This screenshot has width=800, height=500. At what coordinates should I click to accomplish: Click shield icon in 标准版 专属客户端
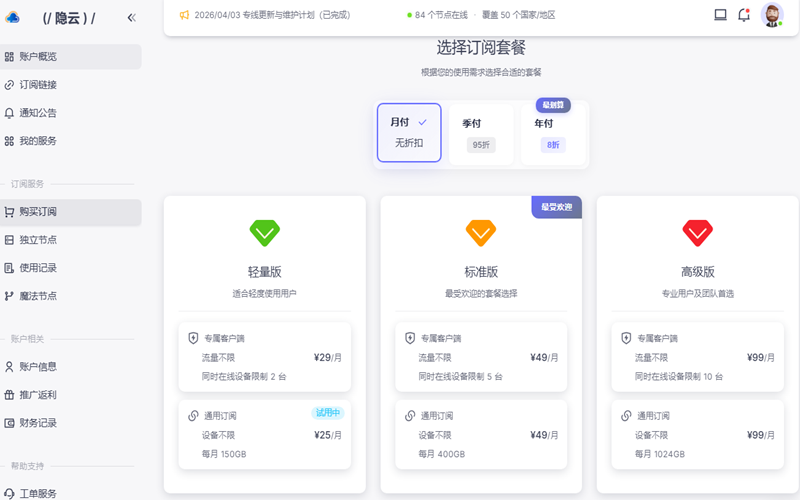coord(410,338)
